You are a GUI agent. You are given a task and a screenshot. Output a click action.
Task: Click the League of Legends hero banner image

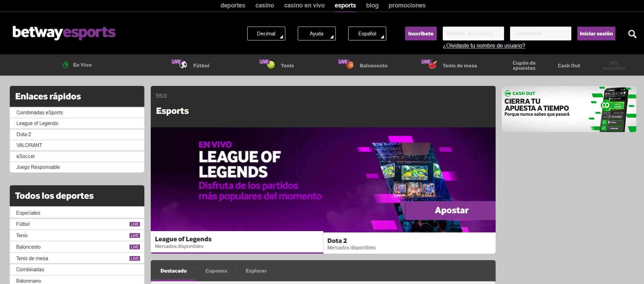323,179
